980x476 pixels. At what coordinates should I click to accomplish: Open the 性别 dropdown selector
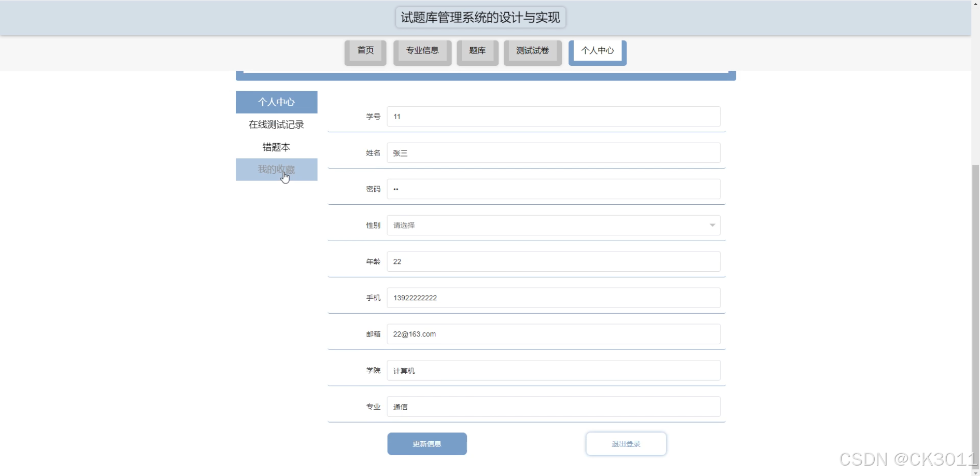(552, 225)
